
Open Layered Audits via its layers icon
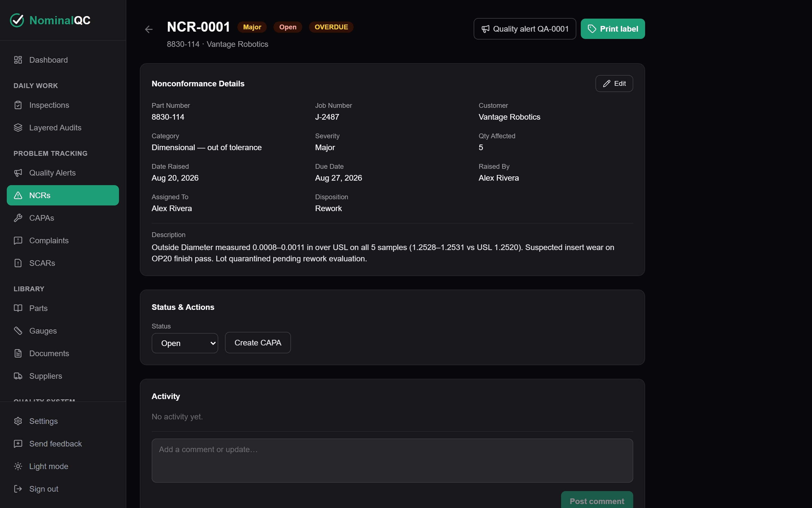pyautogui.click(x=18, y=128)
